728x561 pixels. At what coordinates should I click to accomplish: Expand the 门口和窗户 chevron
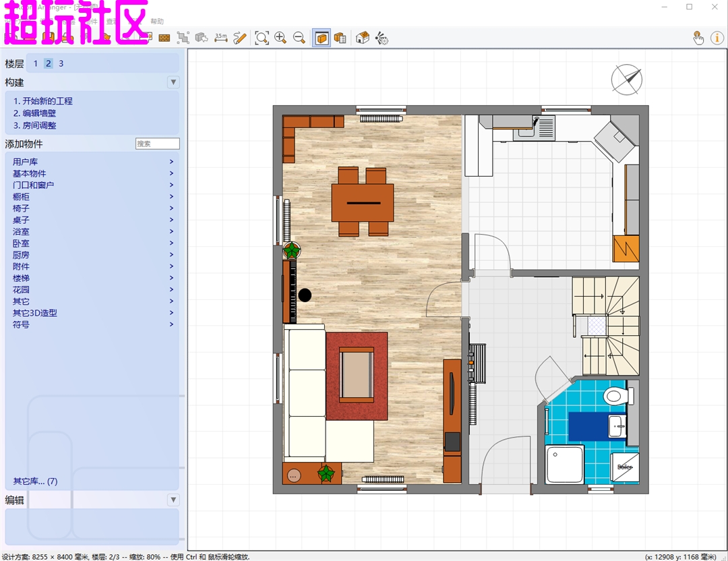[x=171, y=185]
